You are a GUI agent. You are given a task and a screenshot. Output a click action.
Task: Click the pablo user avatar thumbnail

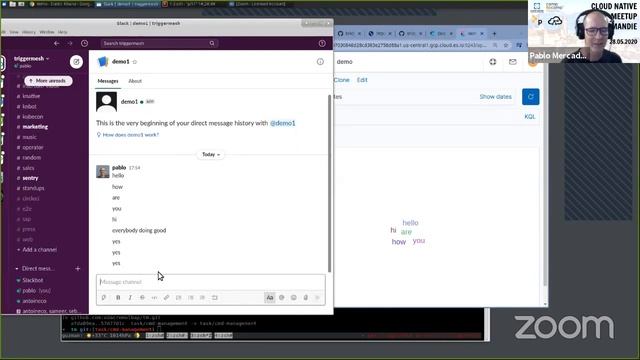103,171
